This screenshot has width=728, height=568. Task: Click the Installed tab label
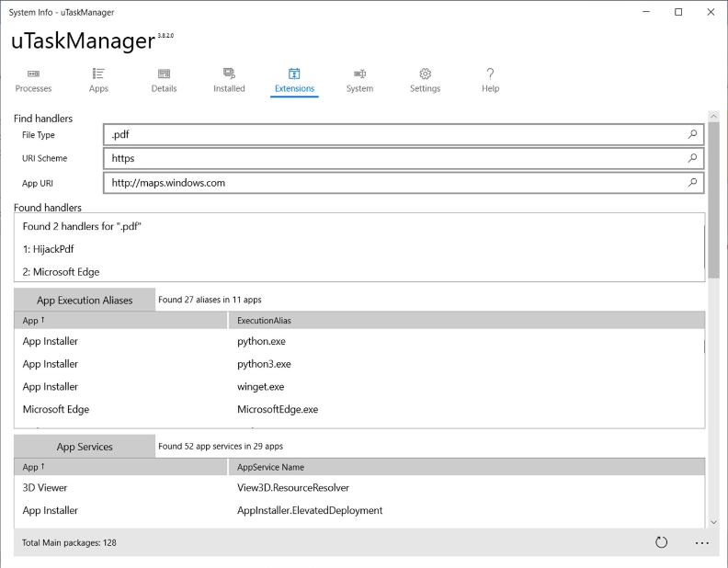pyautogui.click(x=229, y=88)
